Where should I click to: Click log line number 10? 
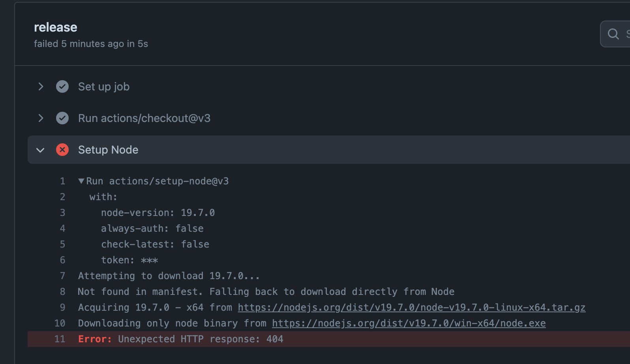coord(60,323)
